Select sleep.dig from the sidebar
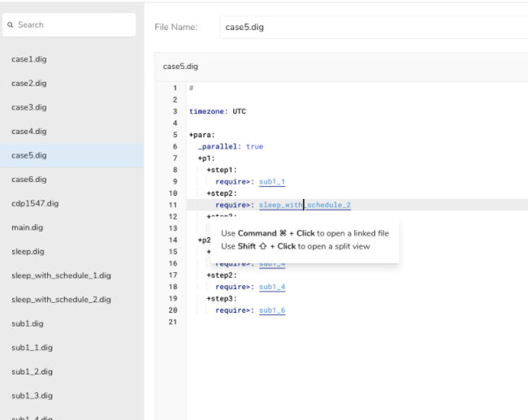Viewport: 528px width, 420px height. tap(28, 252)
